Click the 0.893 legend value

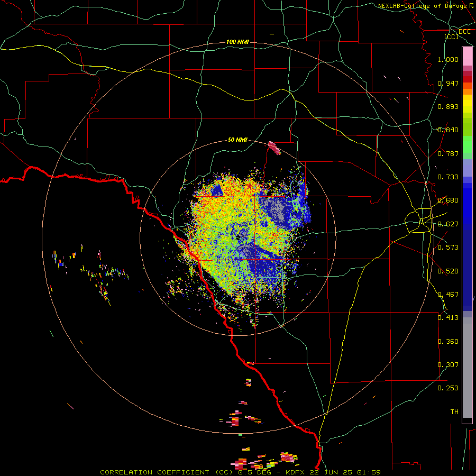(448, 106)
